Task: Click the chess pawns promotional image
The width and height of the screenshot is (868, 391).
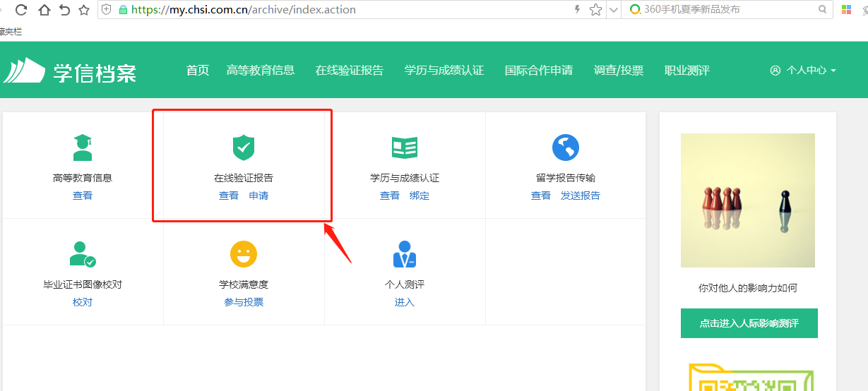Action: click(x=747, y=200)
